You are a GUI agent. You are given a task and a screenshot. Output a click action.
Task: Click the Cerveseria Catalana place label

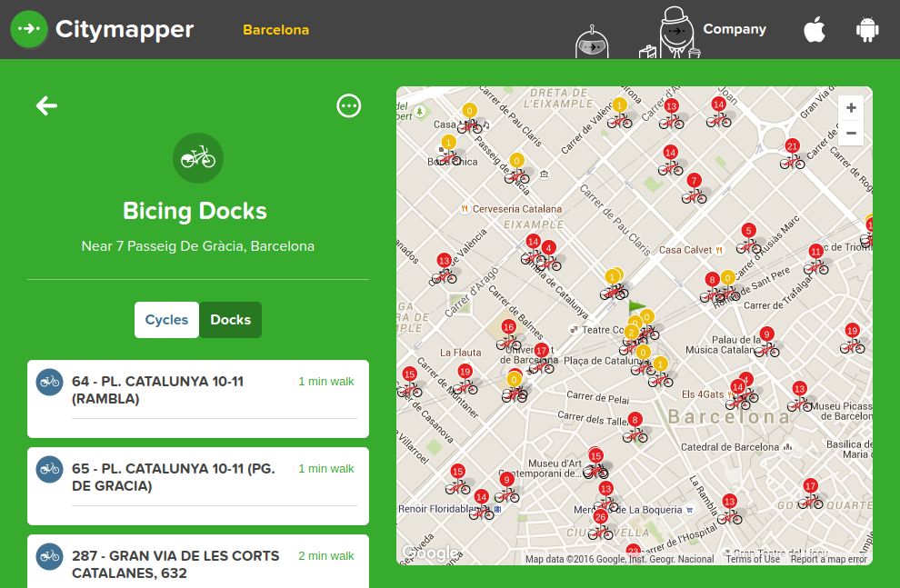point(517,209)
